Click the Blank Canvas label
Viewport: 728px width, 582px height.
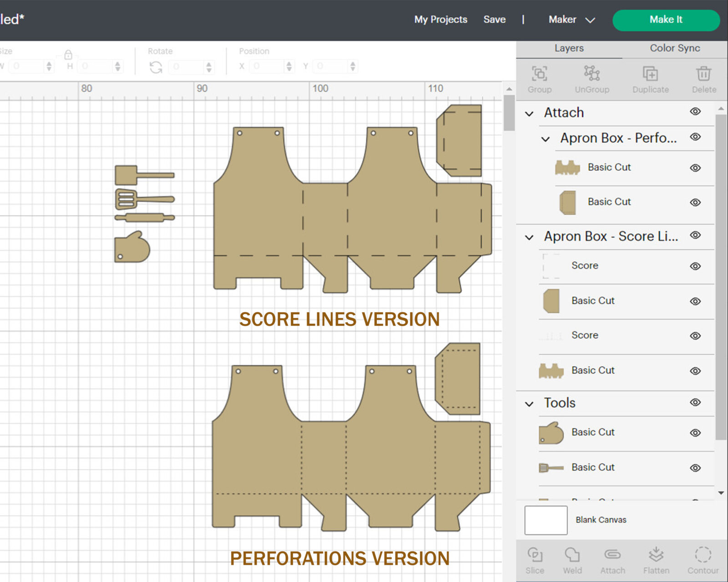pyautogui.click(x=601, y=520)
